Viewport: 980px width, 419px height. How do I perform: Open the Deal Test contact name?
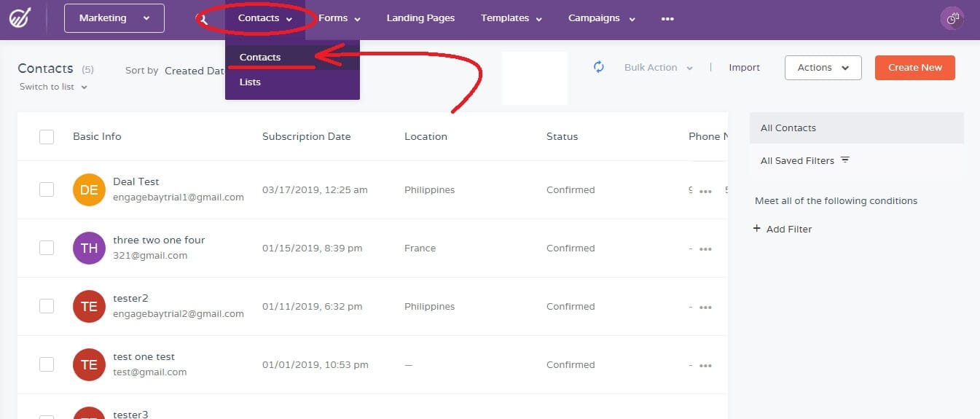[136, 181]
